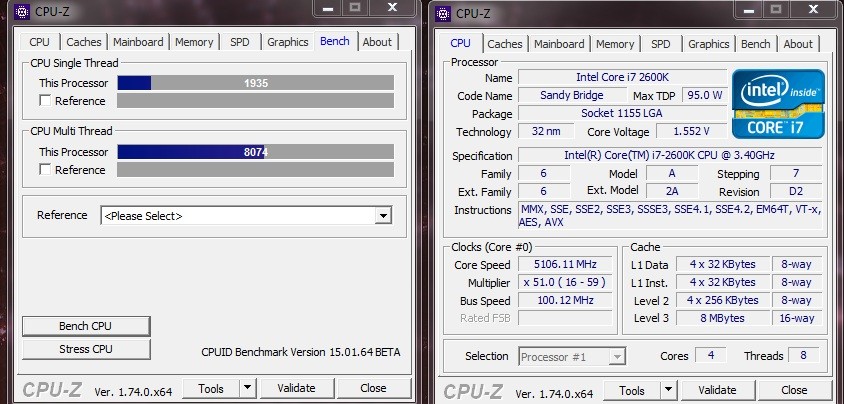Click Tools button in right CPU window

coord(632,390)
